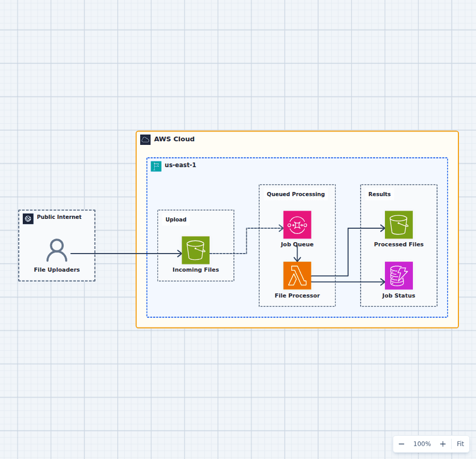Screen dimensions: 476x459
Task: Select the AWS Cloud group title
Action: click(x=174, y=139)
